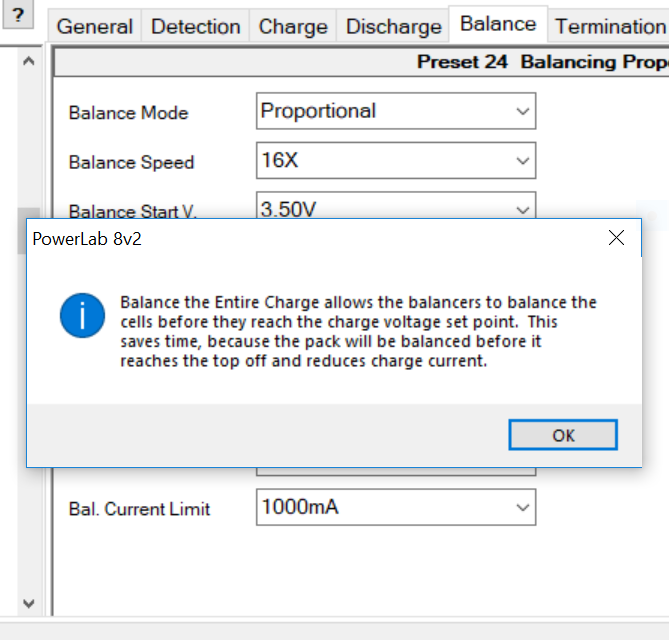Click the scrollbar down arrow
This screenshot has width=669, height=640.
click(28, 603)
